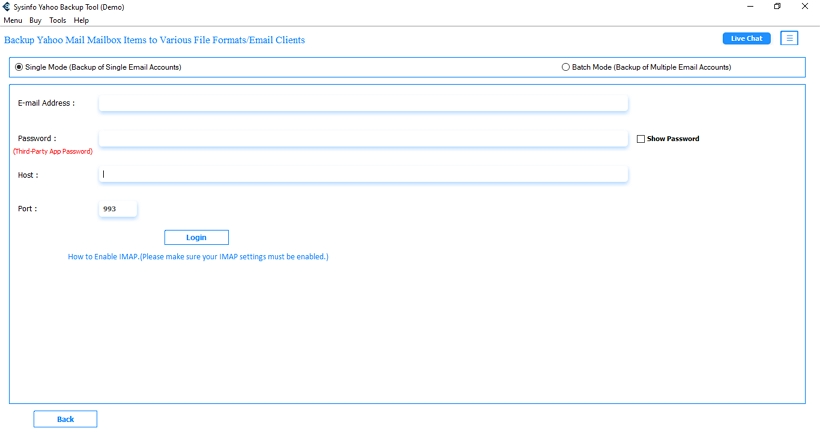The height and width of the screenshot is (433, 820).
Task: Select Single Mode radio button
Action: pos(19,67)
